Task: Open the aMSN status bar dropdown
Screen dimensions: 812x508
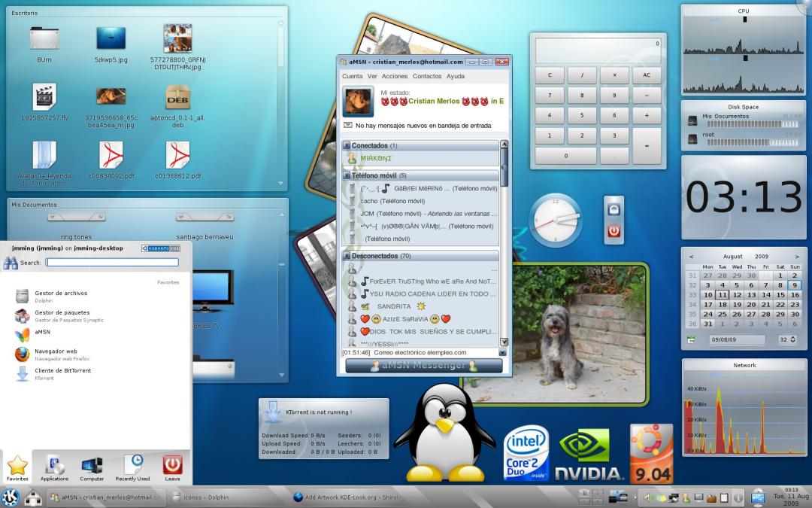Action: 501,352
